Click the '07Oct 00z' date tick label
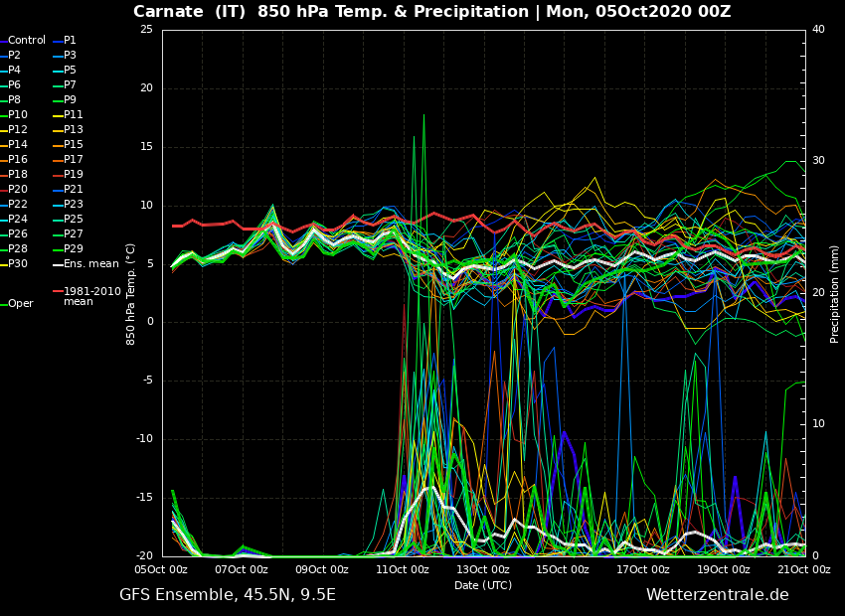This screenshot has width=845, height=616. [x=243, y=569]
